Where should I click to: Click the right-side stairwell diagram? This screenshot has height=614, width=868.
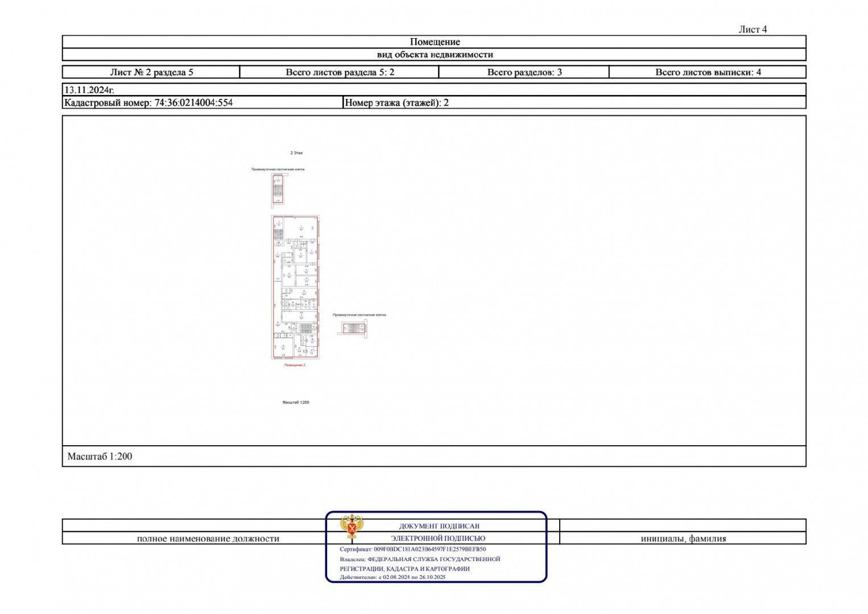(353, 328)
